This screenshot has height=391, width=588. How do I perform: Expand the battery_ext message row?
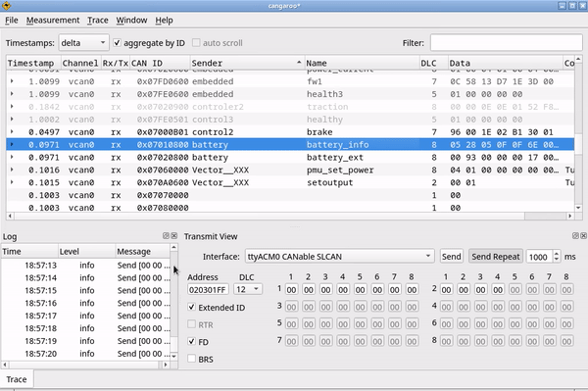point(12,157)
